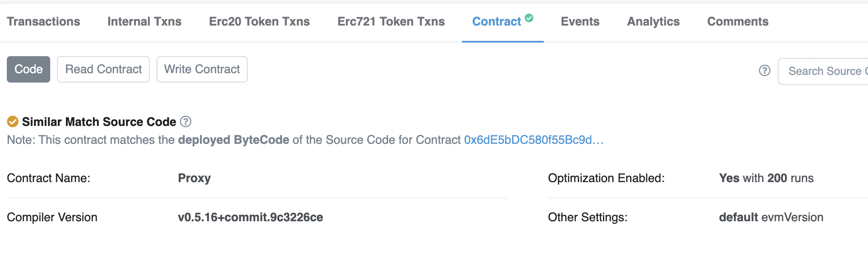This screenshot has height=274, width=868.
Task: Open the Transactions tab
Action: pos(43,22)
